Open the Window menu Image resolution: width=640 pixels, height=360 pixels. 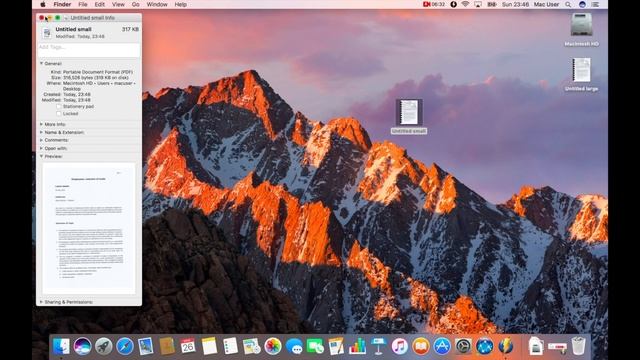point(157,4)
